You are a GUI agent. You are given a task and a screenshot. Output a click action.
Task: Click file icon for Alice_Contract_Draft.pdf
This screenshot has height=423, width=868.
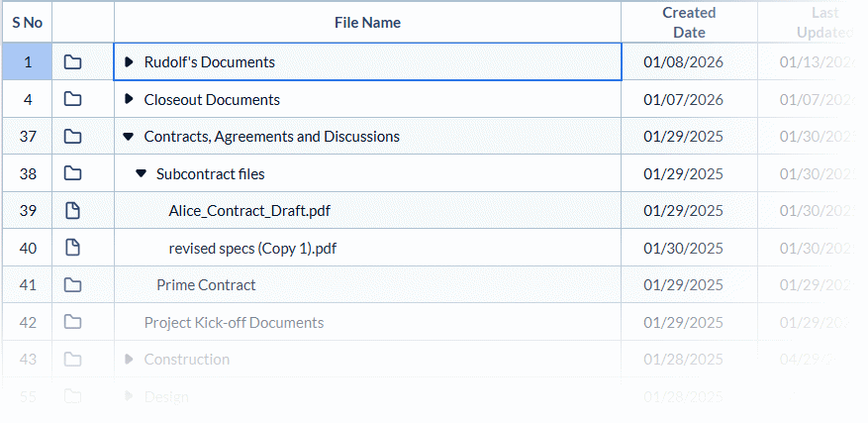point(72,211)
